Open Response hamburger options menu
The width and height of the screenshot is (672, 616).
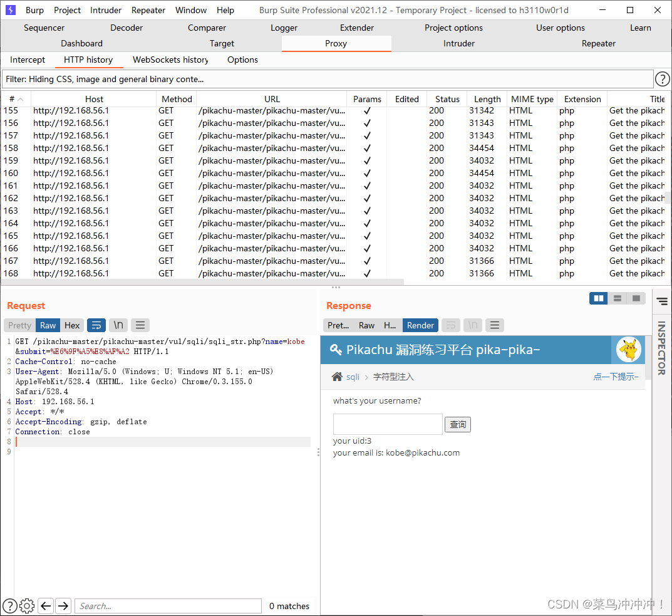click(495, 325)
